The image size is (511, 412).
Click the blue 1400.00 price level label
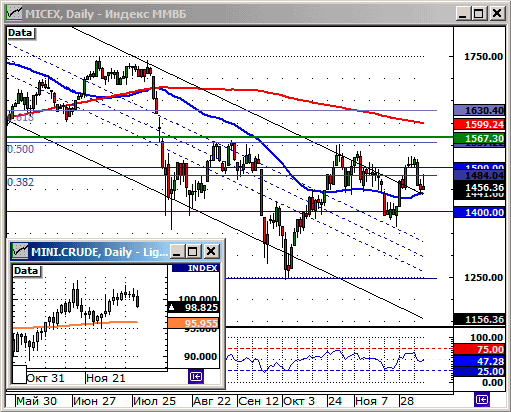pyautogui.click(x=479, y=212)
